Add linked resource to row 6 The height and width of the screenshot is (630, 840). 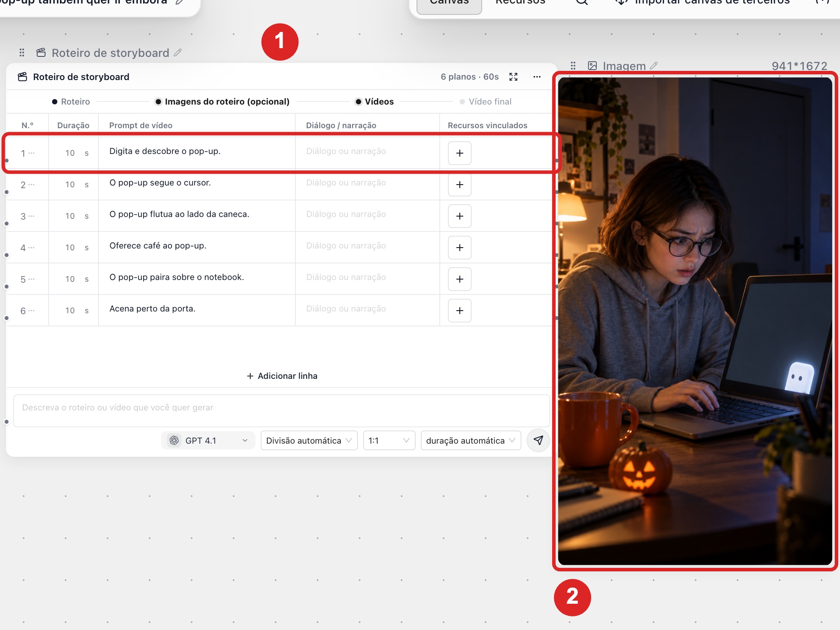tap(460, 311)
